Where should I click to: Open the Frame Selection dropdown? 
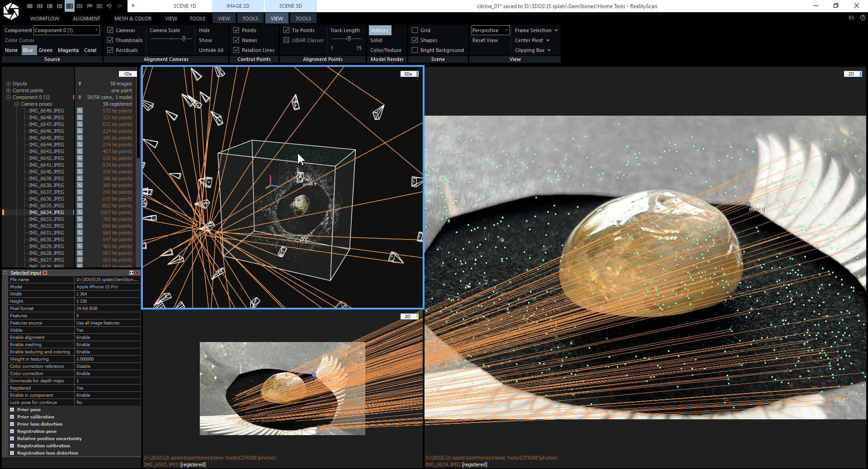tap(536, 30)
